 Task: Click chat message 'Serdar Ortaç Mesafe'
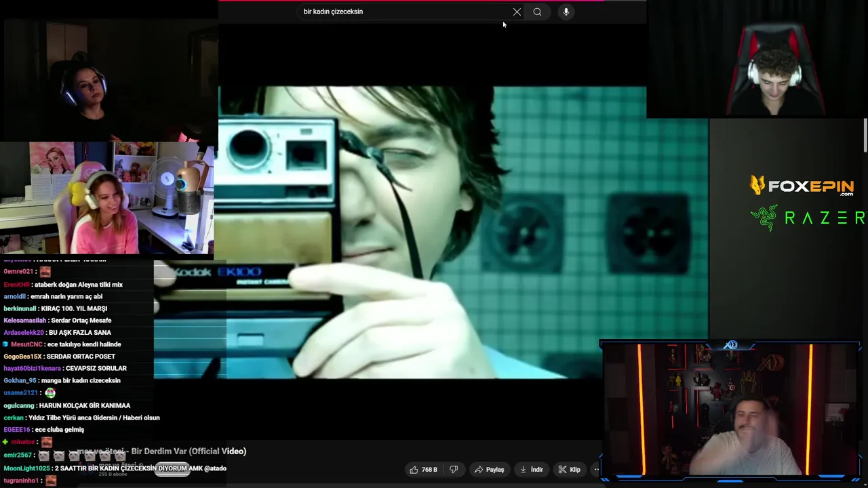[81, 321]
